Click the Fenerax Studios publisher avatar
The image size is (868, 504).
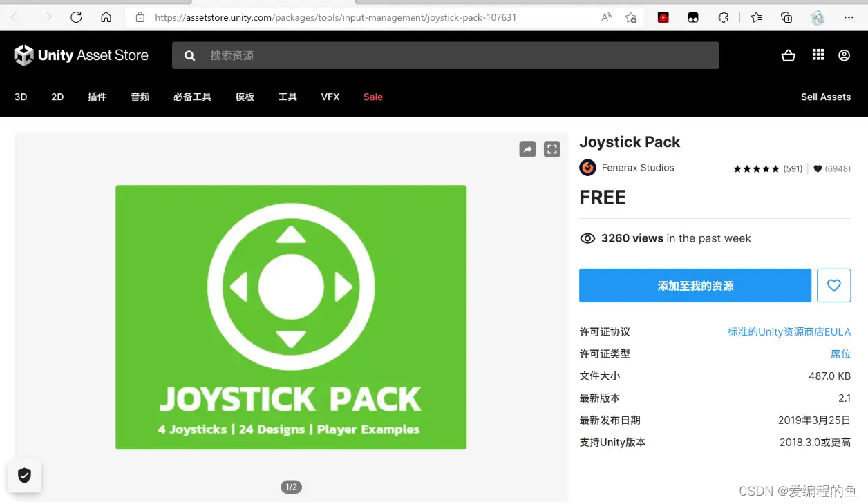587,168
